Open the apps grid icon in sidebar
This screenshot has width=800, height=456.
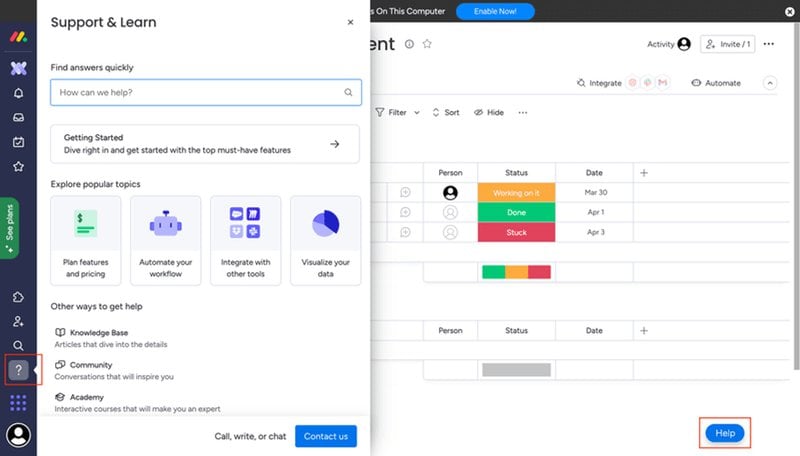(18, 403)
